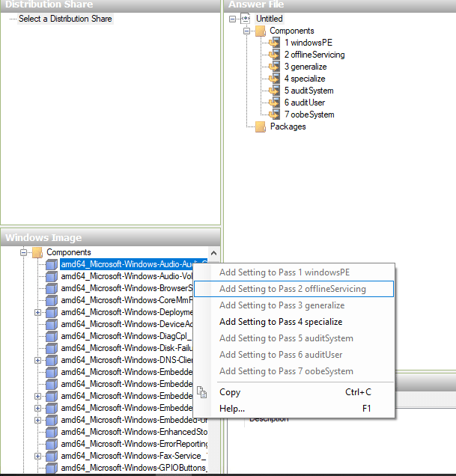Image resolution: width=456 pixels, height=476 pixels.
Task: Click the cube icon for Disk-Failu component
Action: click(x=52, y=348)
